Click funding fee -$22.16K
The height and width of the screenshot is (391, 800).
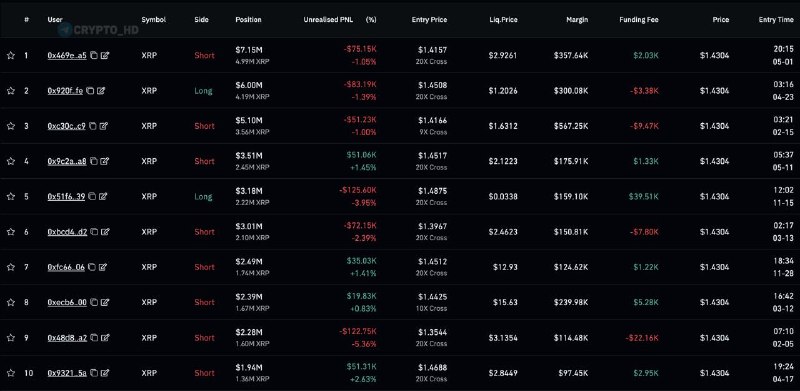642,337
